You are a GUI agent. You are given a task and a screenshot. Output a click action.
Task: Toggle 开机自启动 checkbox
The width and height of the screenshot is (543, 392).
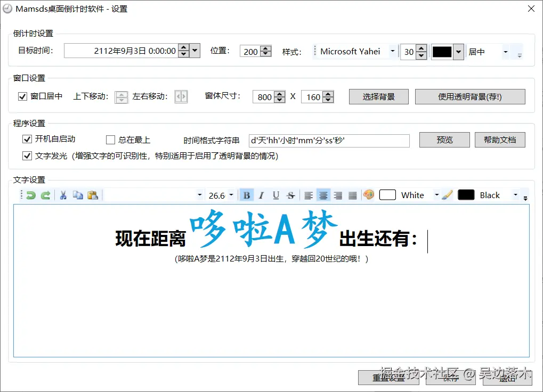click(x=27, y=139)
